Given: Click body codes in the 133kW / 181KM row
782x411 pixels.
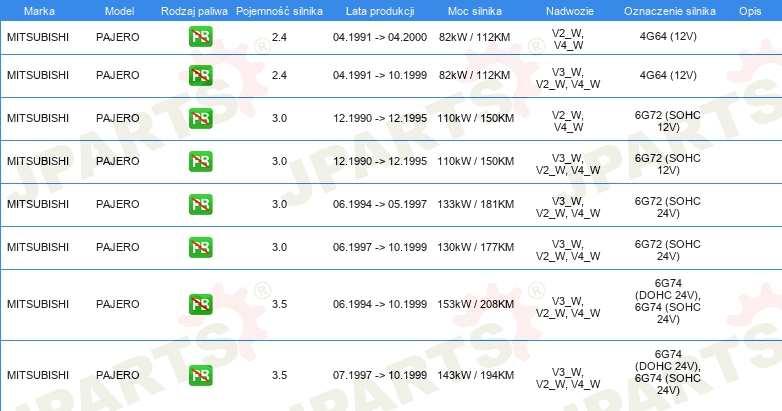Looking at the screenshot, I should [x=568, y=207].
